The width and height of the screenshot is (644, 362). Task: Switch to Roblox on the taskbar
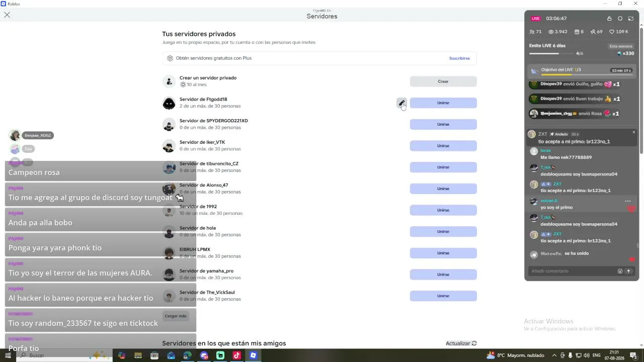point(253,355)
